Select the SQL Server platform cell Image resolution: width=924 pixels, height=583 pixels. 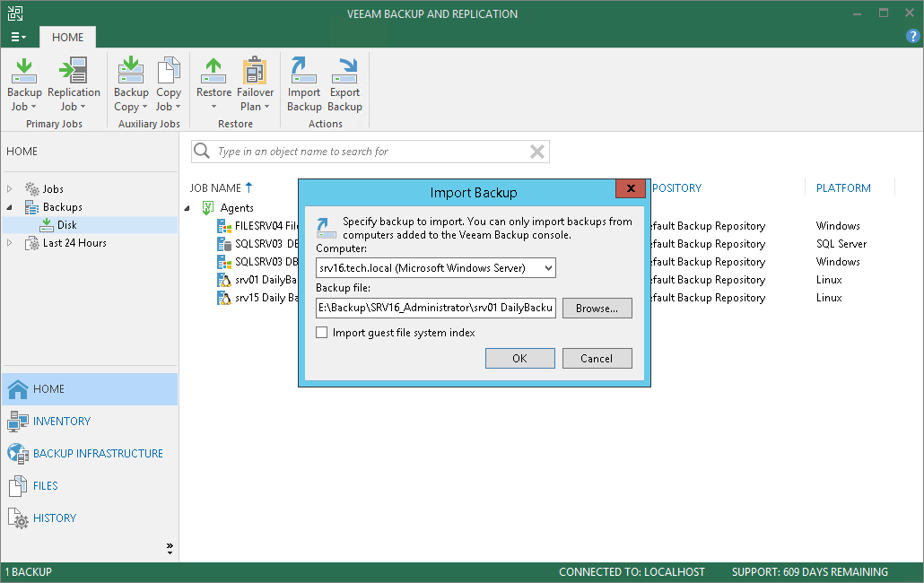pos(841,244)
